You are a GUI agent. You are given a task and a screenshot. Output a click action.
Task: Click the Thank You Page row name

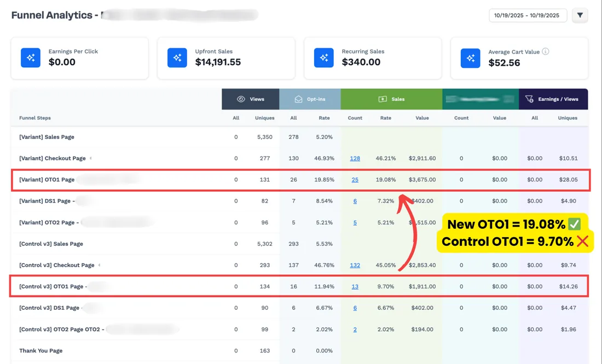(40, 350)
